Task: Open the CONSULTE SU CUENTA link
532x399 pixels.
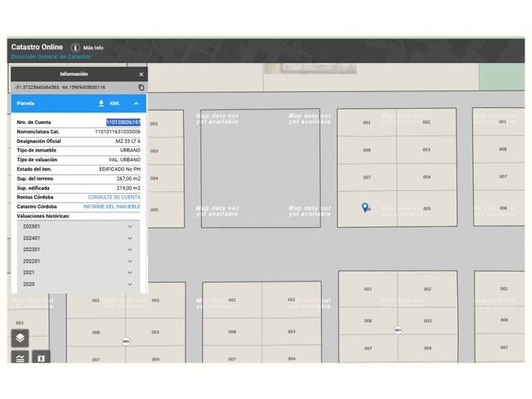Action: [114, 197]
